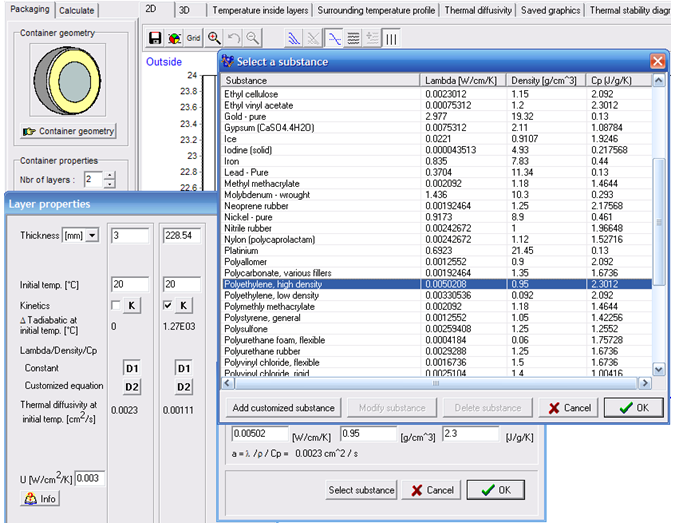Click OK in the lambda dialog
This screenshot has height=528, width=673.
pyautogui.click(x=496, y=490)
